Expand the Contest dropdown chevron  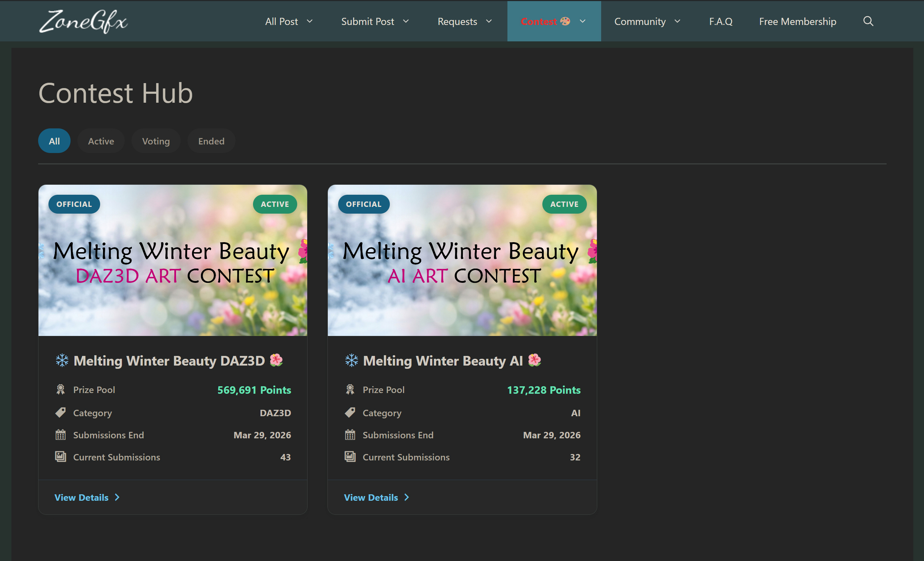coord(582,21)
